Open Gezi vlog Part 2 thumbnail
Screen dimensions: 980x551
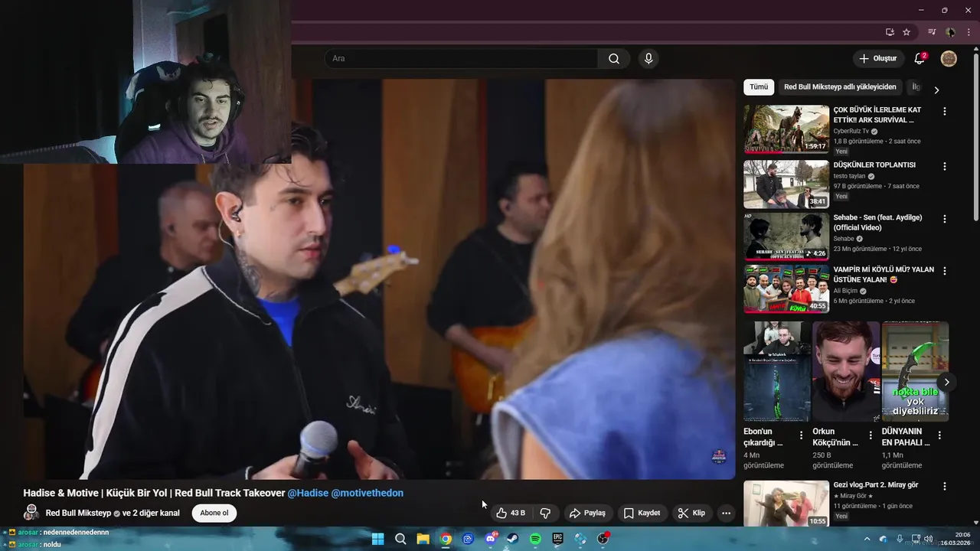tap(786, 504)
